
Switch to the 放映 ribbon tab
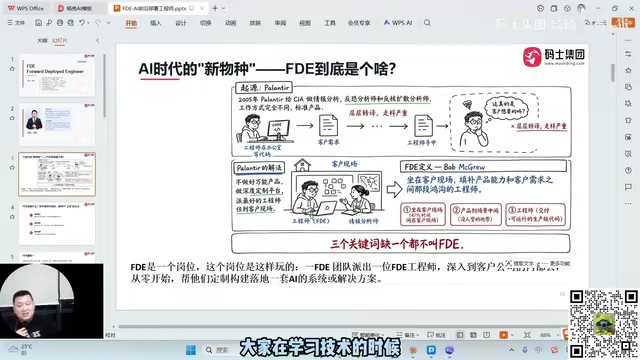pos(255,23)
